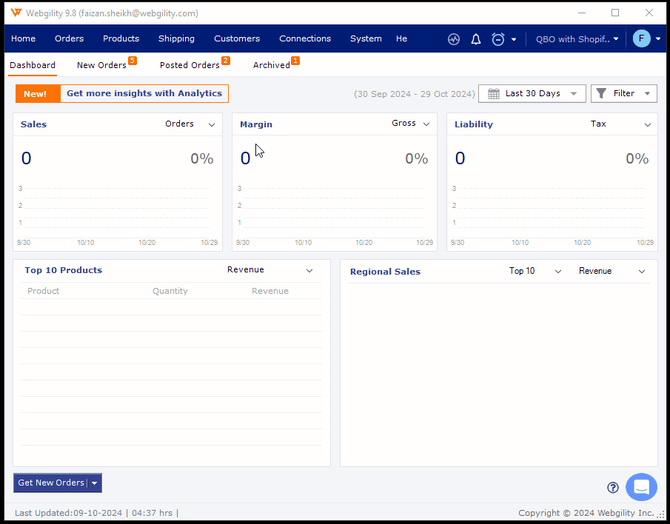Open the Connections menu

click(305, 39)
